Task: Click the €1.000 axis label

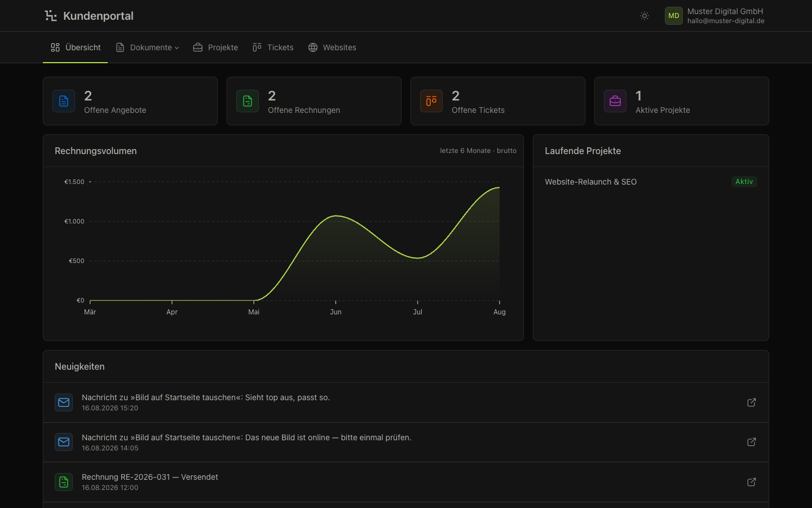Action: (x=74, y=221)
